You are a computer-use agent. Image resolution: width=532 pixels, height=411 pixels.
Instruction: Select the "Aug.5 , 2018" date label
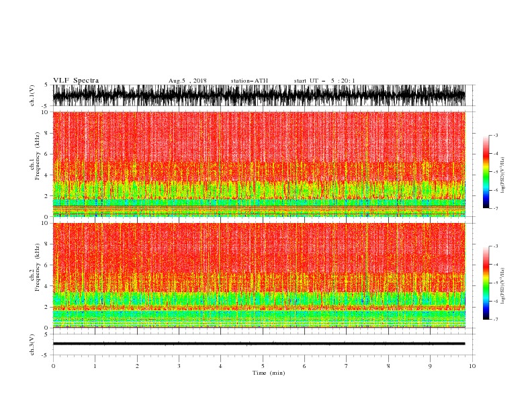pyautogui.click(x=187, y=81)
